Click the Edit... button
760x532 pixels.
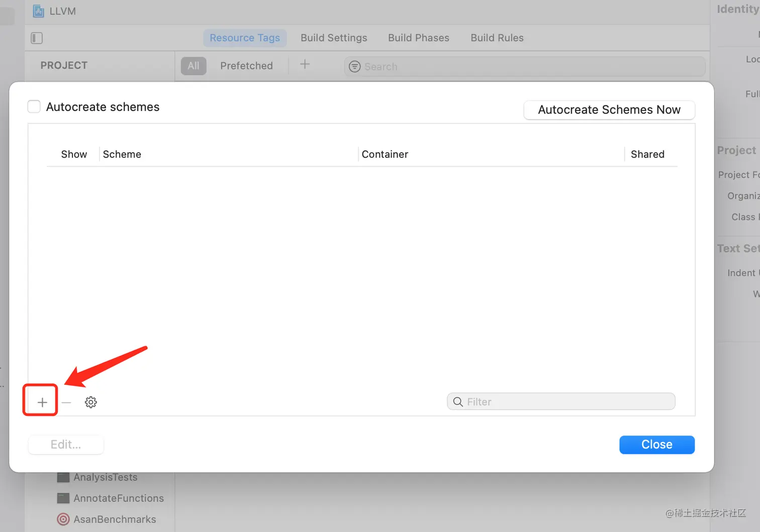click(66, 445)
